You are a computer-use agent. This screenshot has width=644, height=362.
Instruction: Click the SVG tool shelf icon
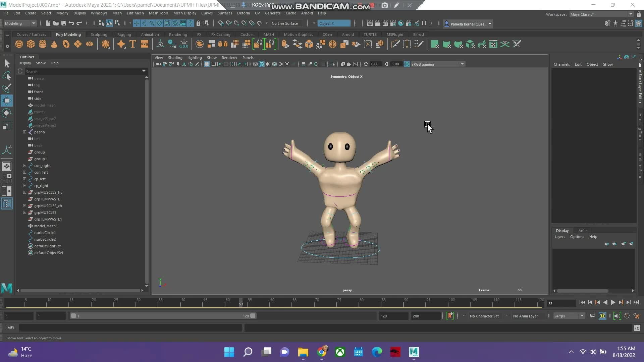(145, 44)
